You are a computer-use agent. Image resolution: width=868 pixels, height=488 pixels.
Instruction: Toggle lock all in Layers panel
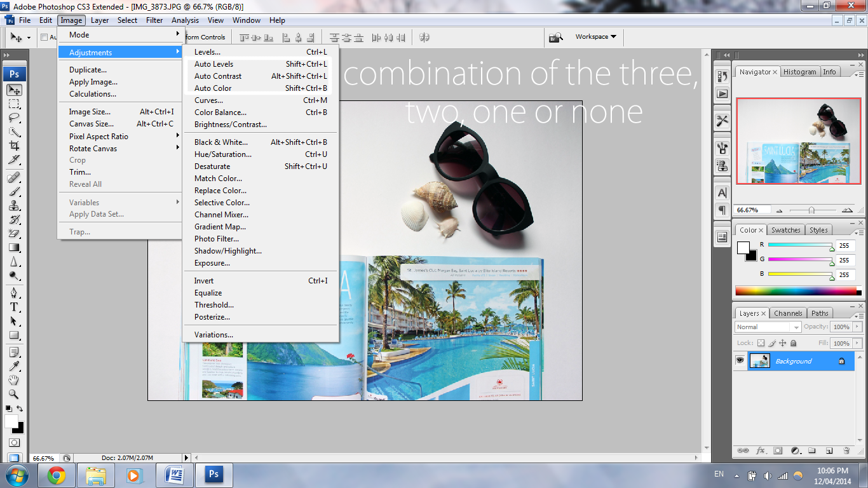[x=793, y=343]
